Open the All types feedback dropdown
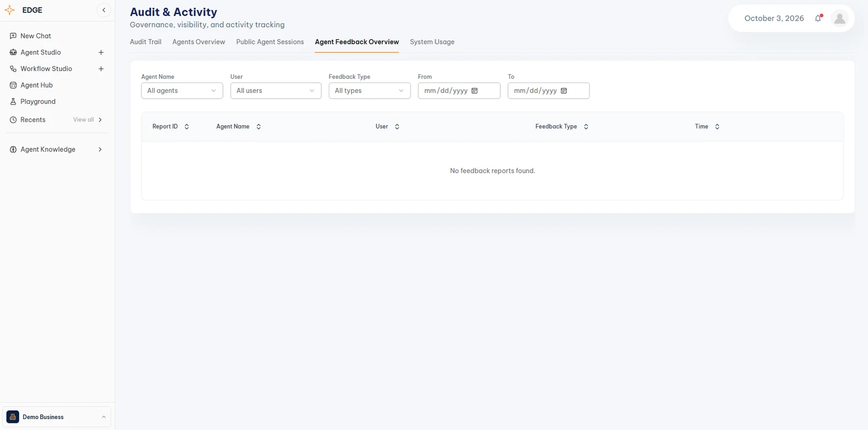868x430 pixels. coord(369,91)
